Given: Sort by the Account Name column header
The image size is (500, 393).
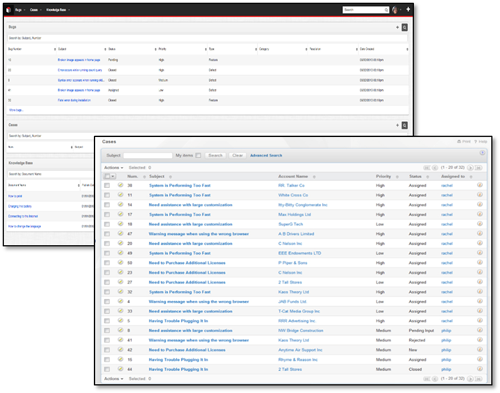Looking at the screenshot, I should 293,176.
